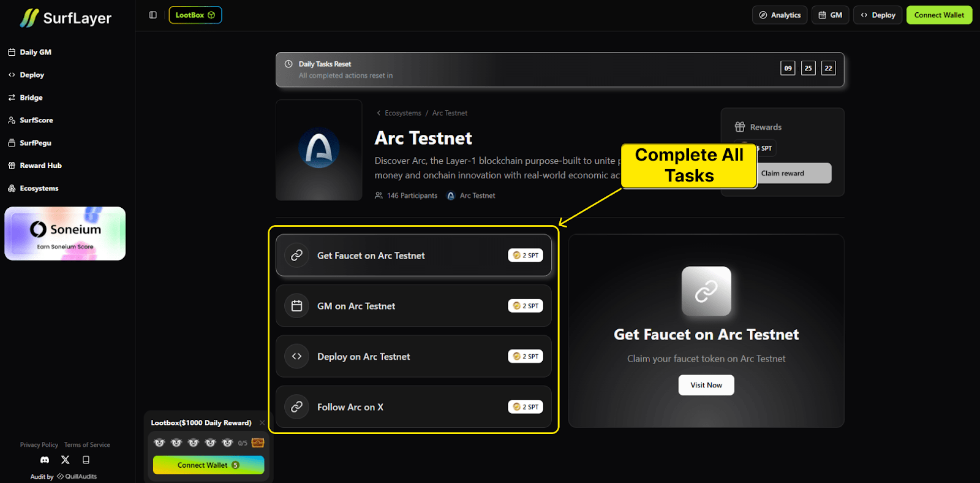Click the minutes countdown box showing 25
The height and width of the screenshot is (483, 980).
click(809, 68)
